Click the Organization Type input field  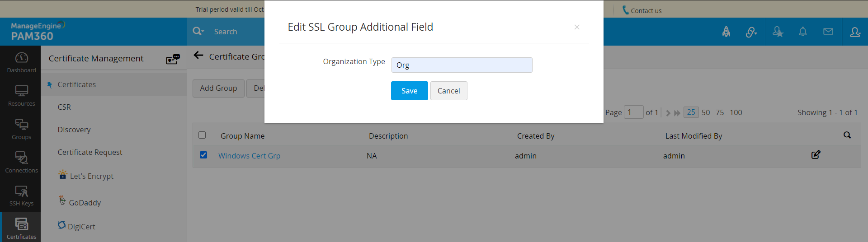(x=462, y=65)
